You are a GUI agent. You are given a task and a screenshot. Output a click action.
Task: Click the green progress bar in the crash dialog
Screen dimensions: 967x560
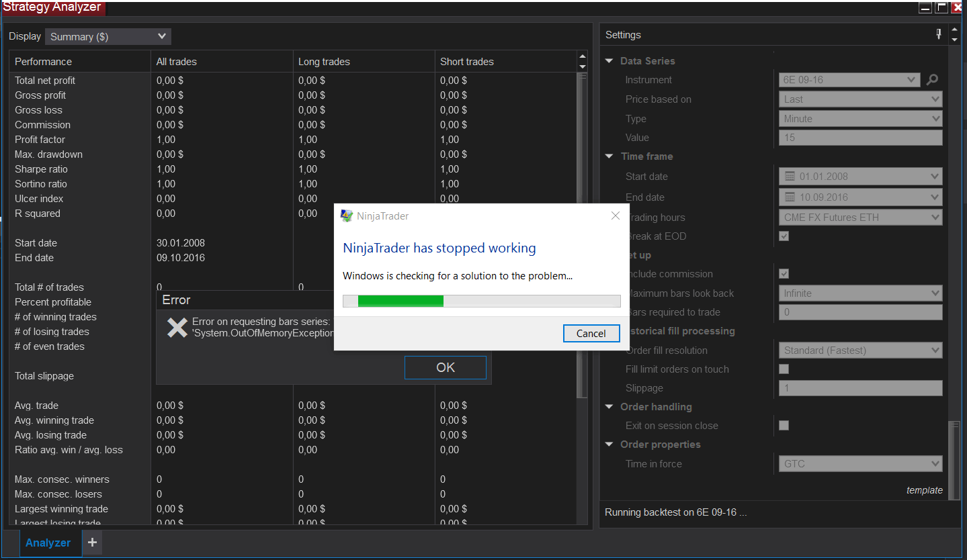point(401,301)
